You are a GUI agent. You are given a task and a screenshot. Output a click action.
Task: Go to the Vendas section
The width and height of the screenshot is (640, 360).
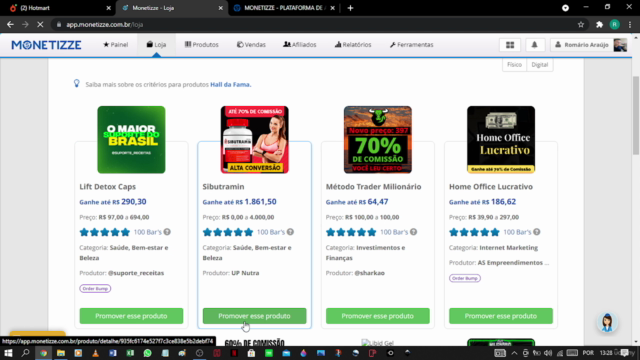251,44
